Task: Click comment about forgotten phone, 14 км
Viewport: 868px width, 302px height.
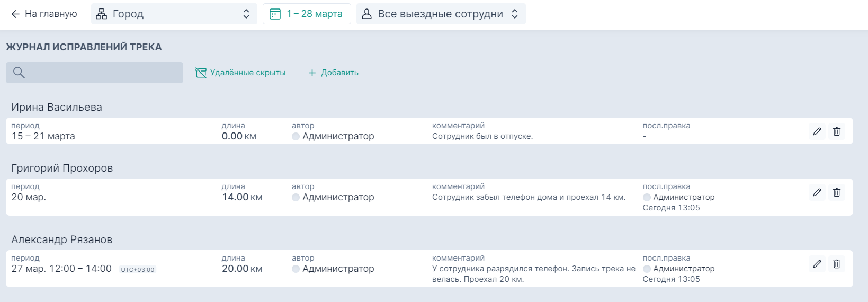Action: click(529, 197)
